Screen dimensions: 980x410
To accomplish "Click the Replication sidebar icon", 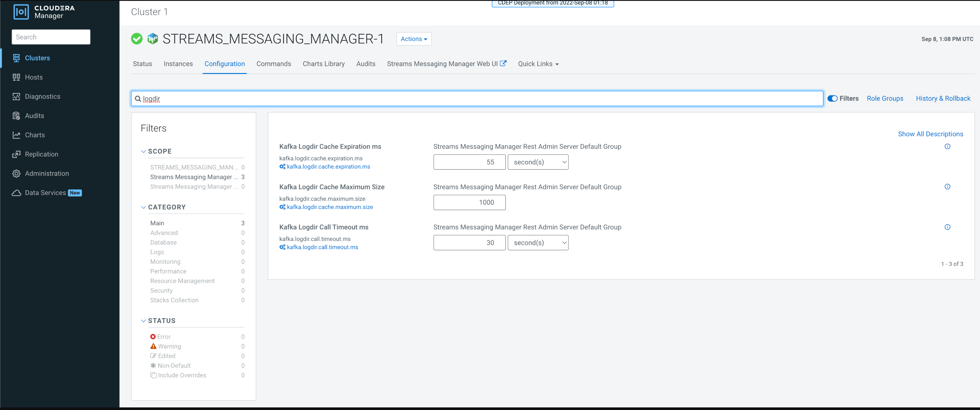I will point(16,154).
